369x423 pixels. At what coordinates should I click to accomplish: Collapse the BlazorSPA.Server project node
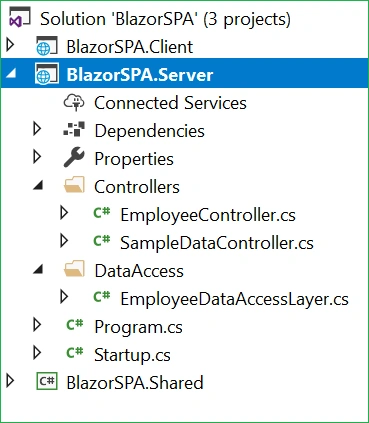coord(11,73)
